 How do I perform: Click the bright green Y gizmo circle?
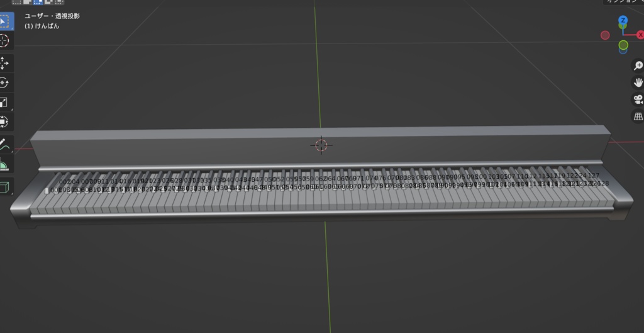(623, 45)
